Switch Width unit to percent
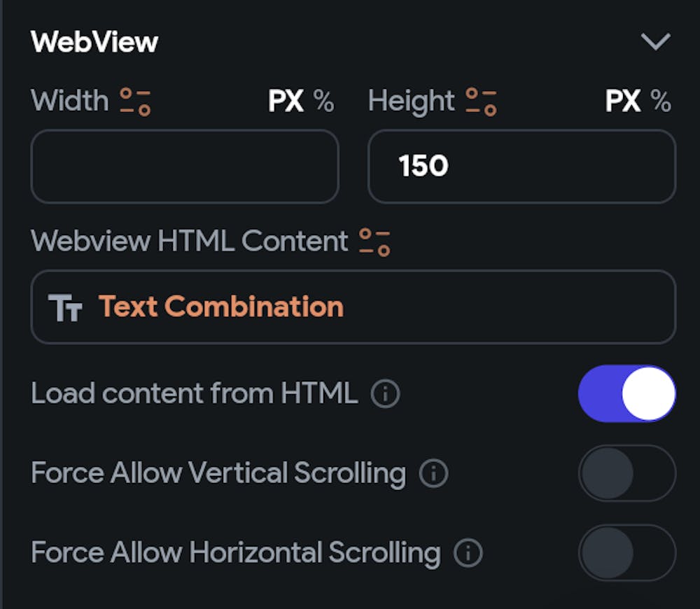 (x=323, y=102)
